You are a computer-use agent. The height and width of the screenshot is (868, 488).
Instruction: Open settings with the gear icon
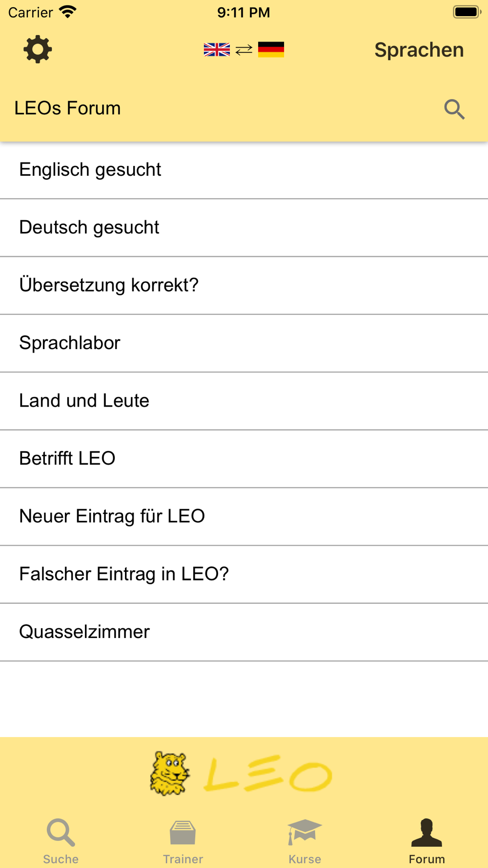(38, 49)
